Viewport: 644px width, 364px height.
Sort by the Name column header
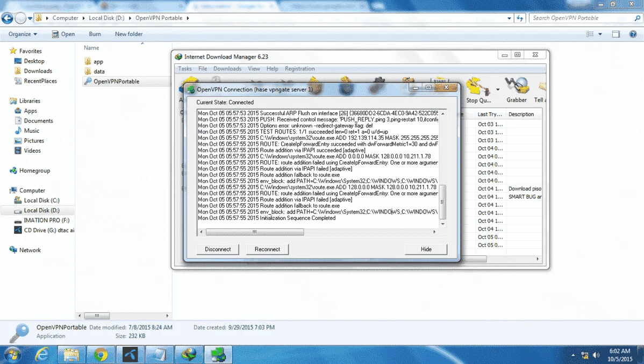click(91, 48)
